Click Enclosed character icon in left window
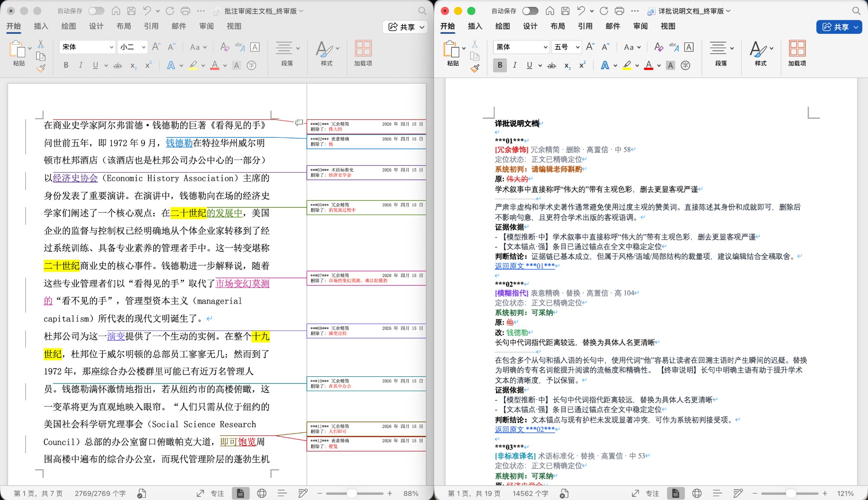 point(251,65)
